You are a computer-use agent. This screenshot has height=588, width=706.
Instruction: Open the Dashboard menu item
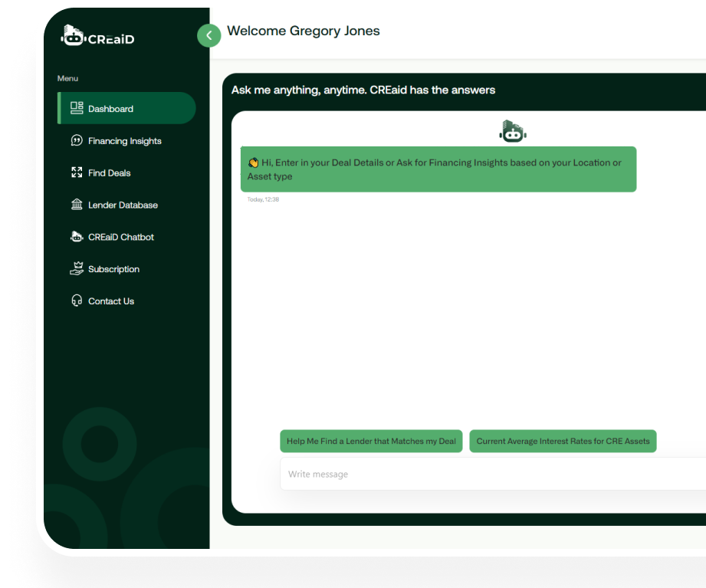coord(126,108)
